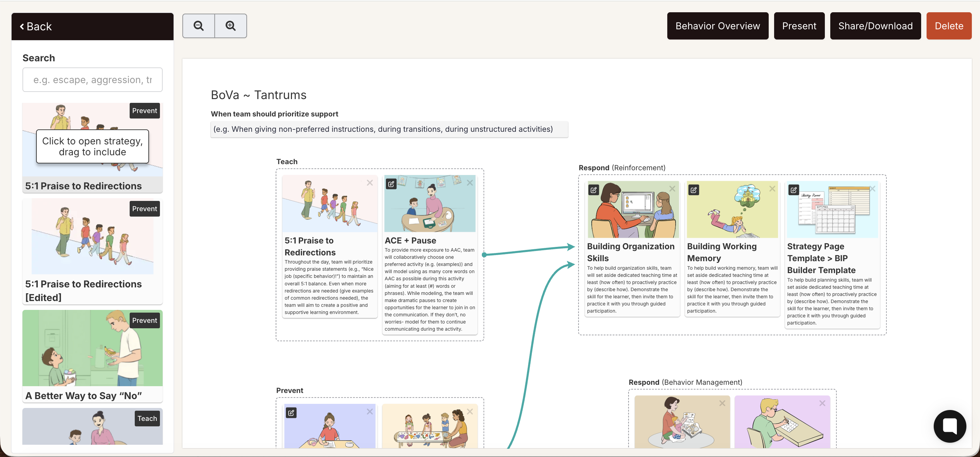Click the prioritize support text field

[x=389, y=129]
